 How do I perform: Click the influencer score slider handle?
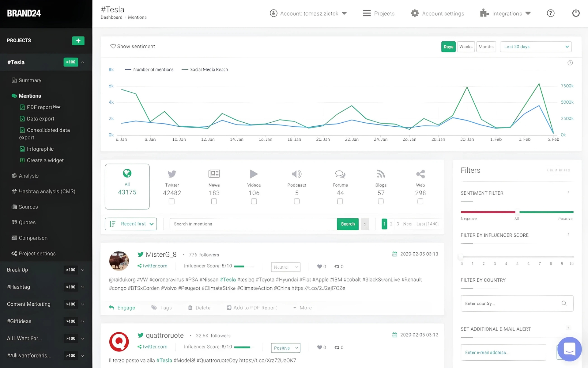point(460,257)
